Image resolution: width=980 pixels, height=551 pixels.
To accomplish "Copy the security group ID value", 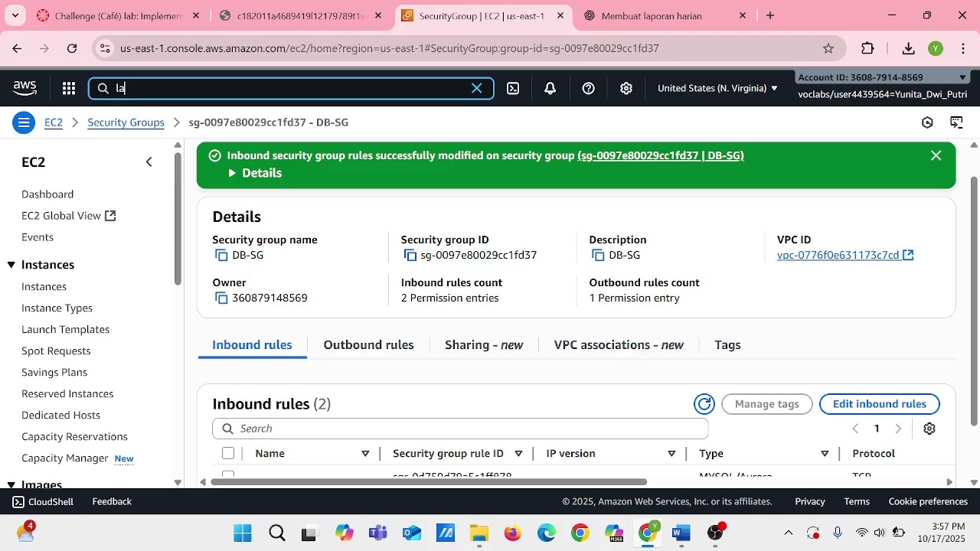I will click(410, 255).
